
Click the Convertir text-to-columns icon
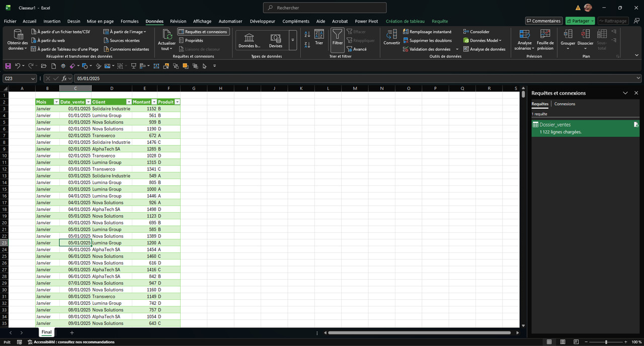tap(391, 35)
